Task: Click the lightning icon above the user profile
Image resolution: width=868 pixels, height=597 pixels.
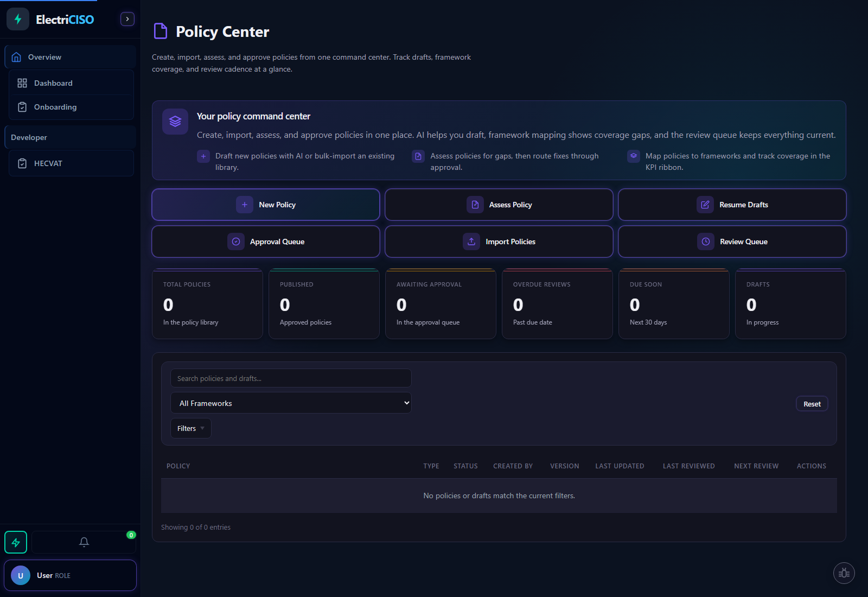Action: click(x=16, y=542)
